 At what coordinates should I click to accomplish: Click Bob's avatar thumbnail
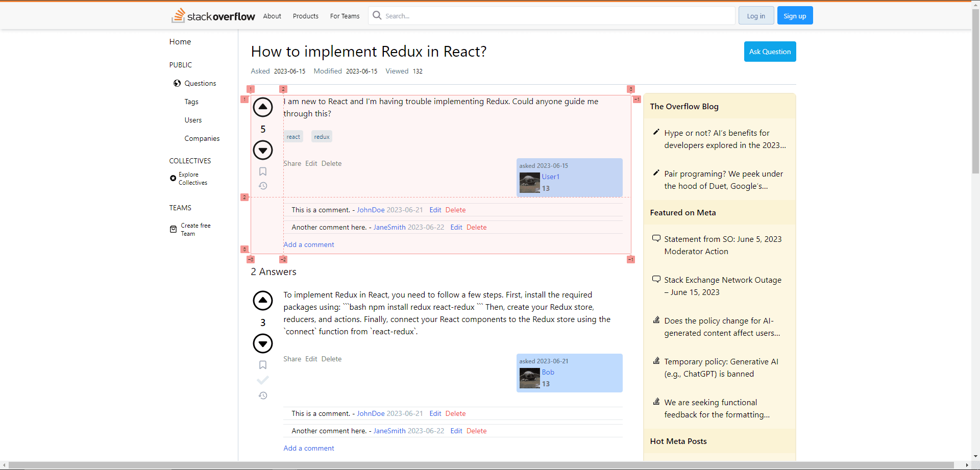coord(530,378)
